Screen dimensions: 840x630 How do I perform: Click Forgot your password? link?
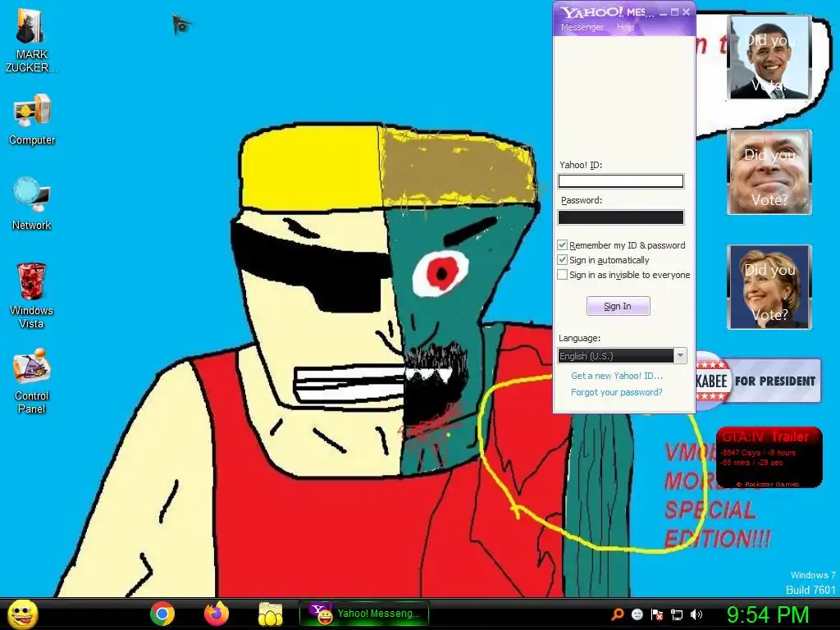(617, 392)
